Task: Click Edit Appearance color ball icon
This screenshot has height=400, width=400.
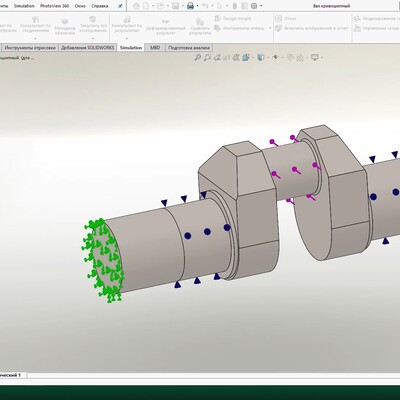Action: point(290,58)
